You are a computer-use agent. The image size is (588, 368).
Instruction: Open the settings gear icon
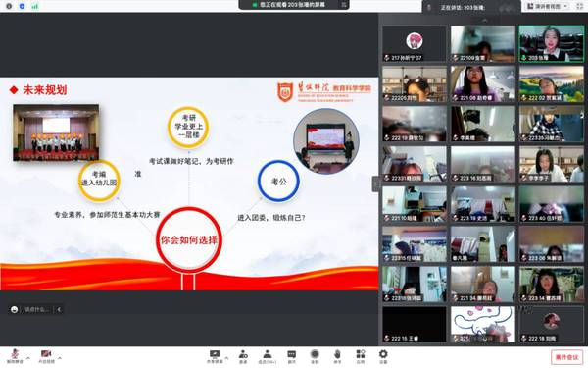(x=383, y=356)
